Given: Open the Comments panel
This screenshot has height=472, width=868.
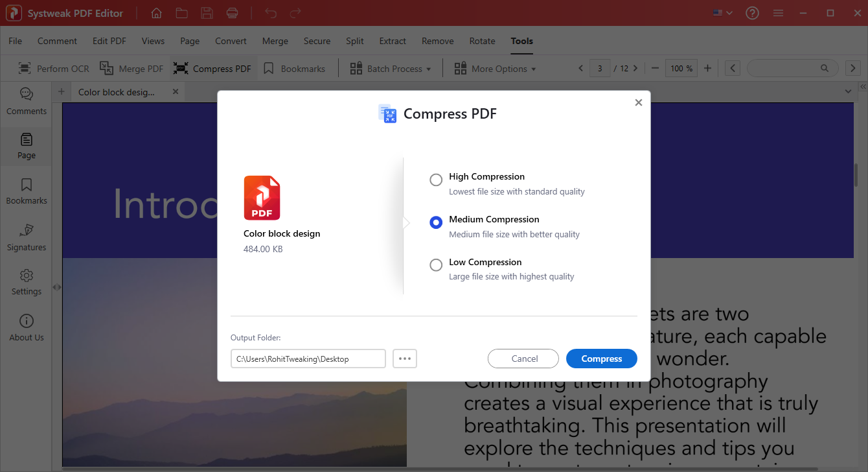Looking at the screenshot, I should 26,100.
